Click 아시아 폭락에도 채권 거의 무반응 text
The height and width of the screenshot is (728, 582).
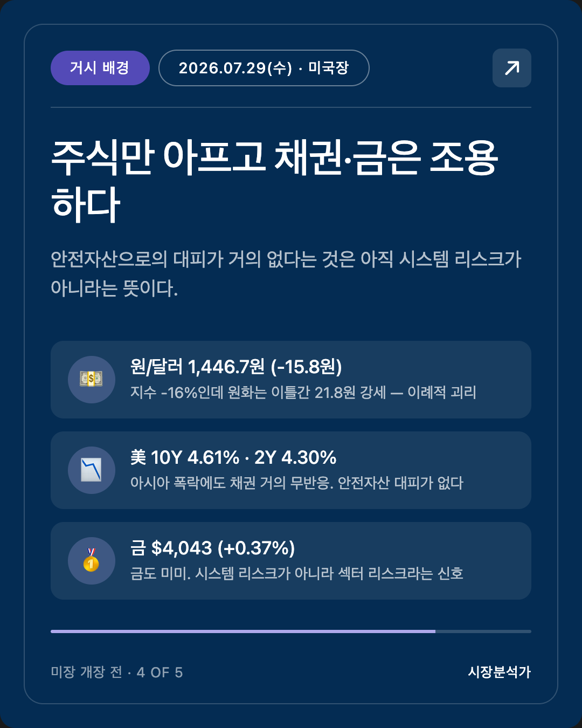coord(297,483)
